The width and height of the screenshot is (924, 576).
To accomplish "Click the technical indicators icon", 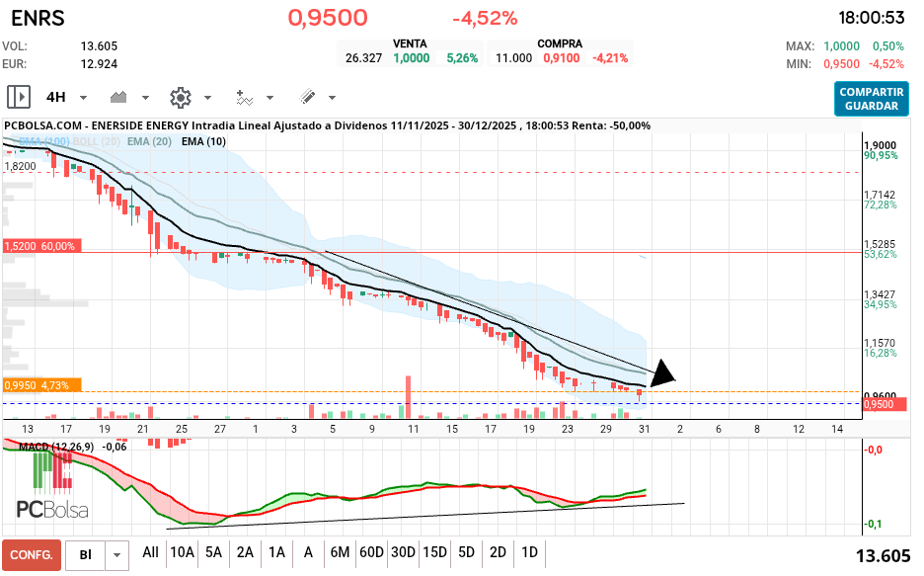I will [244, 97].
